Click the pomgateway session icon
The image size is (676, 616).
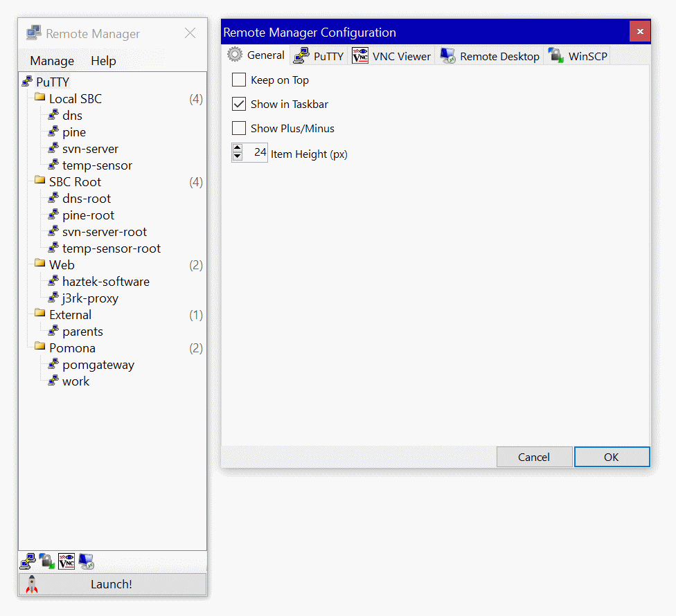pyautogui.click(x=53, y=365)
